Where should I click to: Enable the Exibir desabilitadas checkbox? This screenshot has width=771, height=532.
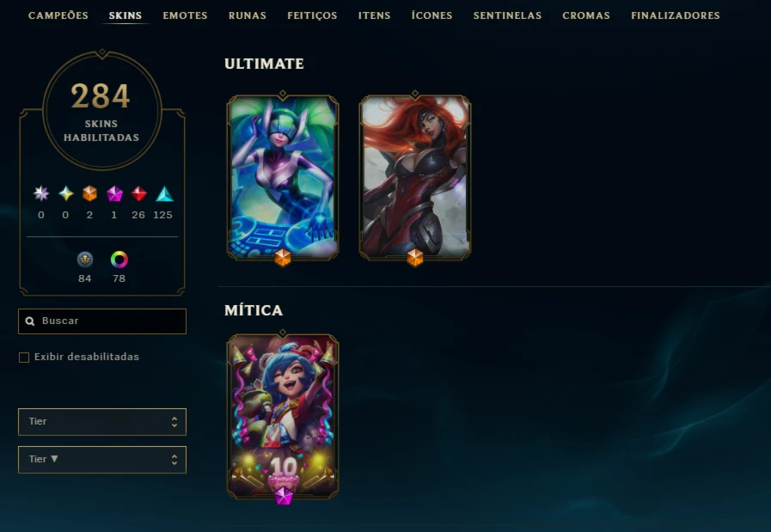pos(23,358)
